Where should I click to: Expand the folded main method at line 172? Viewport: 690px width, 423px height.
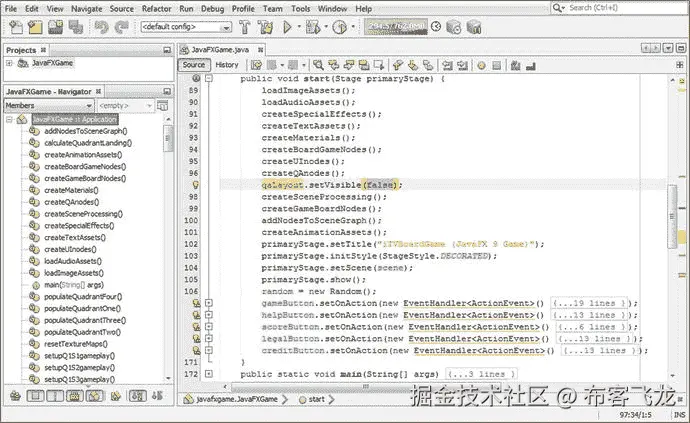tap(209, 374)
